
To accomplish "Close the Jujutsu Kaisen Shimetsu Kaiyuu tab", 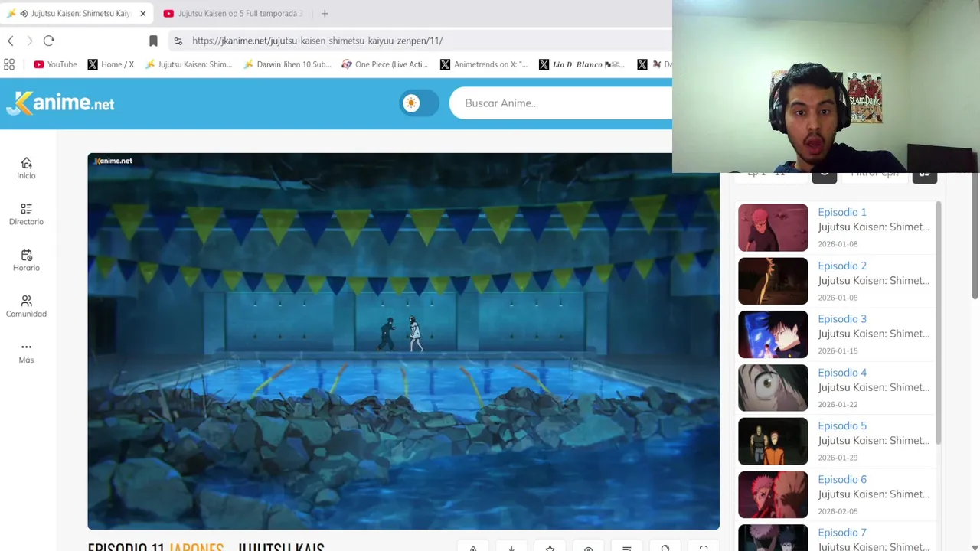I will pyautogui.click(x=142, y=13).
